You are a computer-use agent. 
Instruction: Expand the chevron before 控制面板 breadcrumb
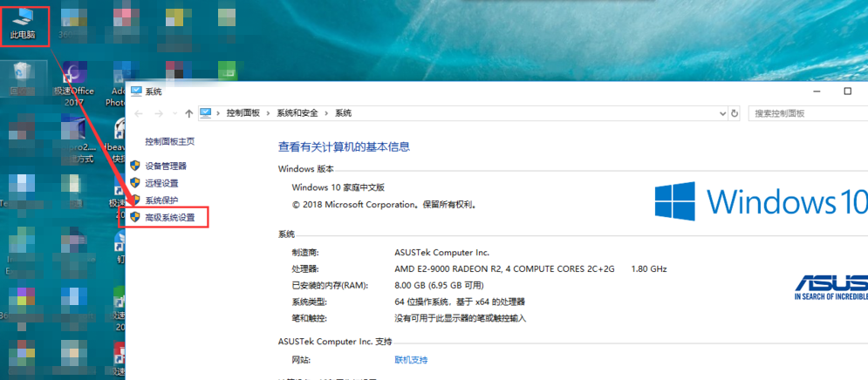218,113
